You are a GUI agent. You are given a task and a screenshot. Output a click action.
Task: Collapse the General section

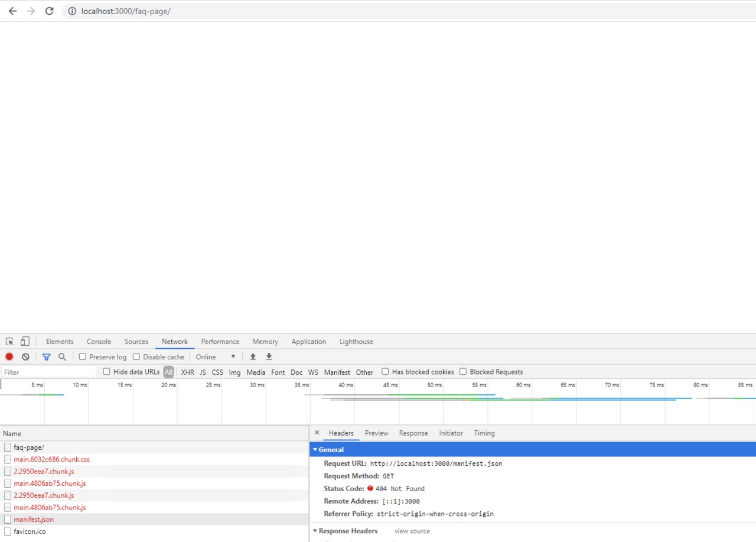click(315, 450)
